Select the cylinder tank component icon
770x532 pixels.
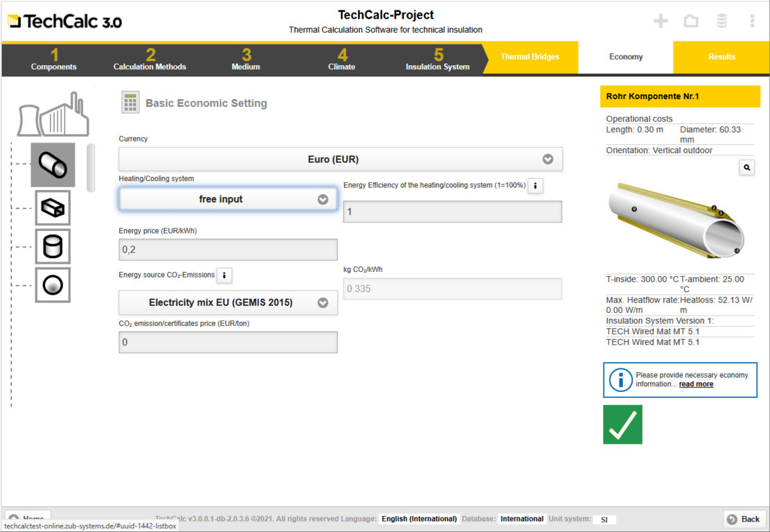(53, 247)
